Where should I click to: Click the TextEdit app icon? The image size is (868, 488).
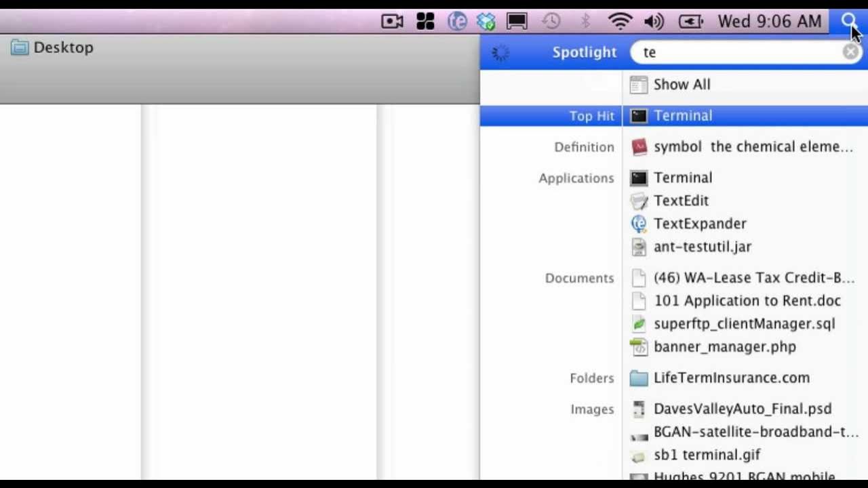639,201
